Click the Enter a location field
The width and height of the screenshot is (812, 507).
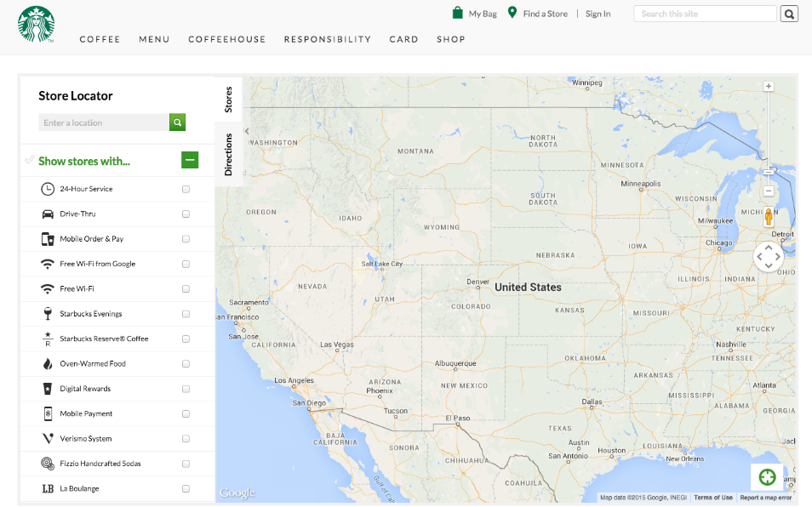104,122
